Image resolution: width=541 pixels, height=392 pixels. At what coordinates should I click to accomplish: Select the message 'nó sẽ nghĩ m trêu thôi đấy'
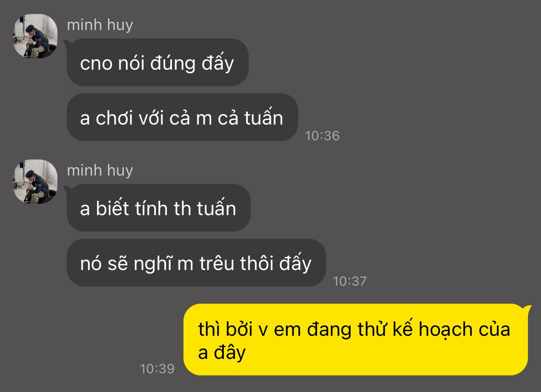(196, 263)
